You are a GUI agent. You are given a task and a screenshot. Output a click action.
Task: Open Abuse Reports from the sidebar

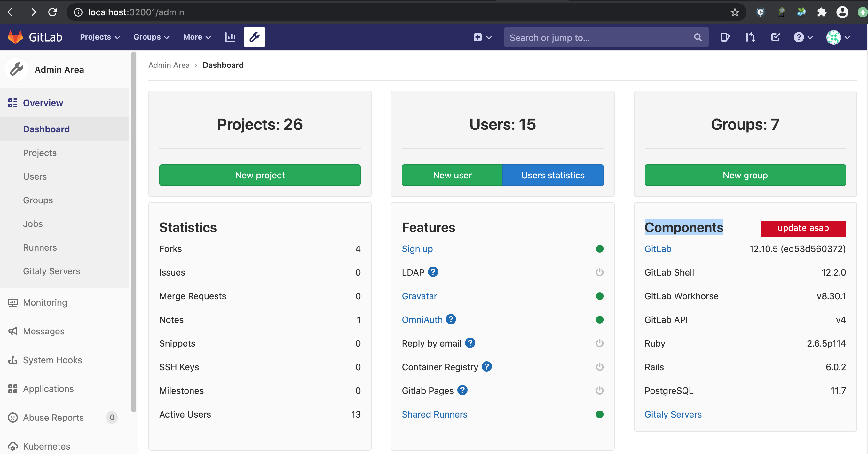pos(53,417)
